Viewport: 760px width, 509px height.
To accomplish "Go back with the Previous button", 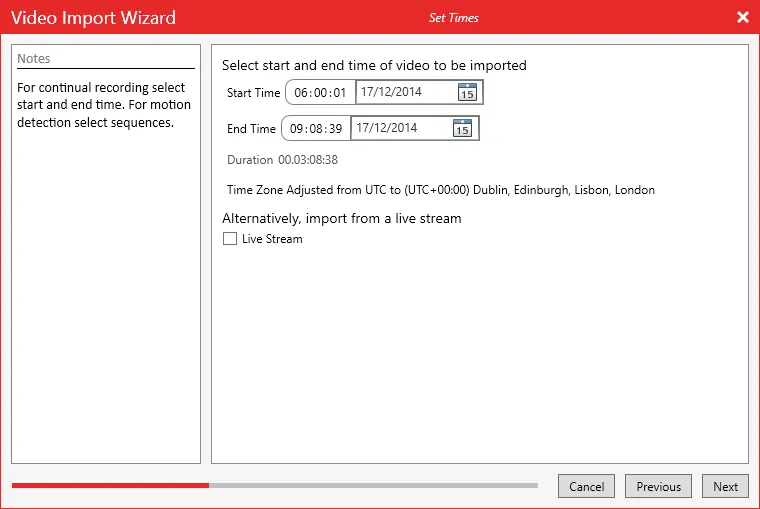I will point(658,486).
